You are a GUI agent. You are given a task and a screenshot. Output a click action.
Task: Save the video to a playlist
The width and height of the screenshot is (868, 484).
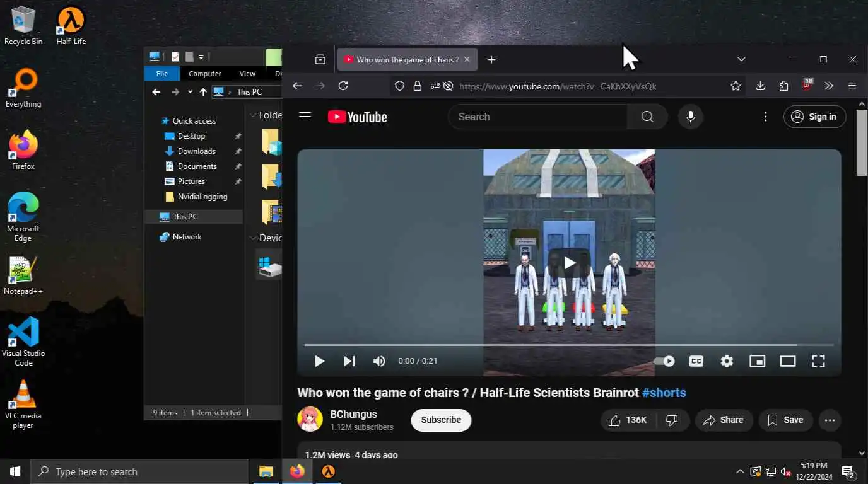pos(785,420)
